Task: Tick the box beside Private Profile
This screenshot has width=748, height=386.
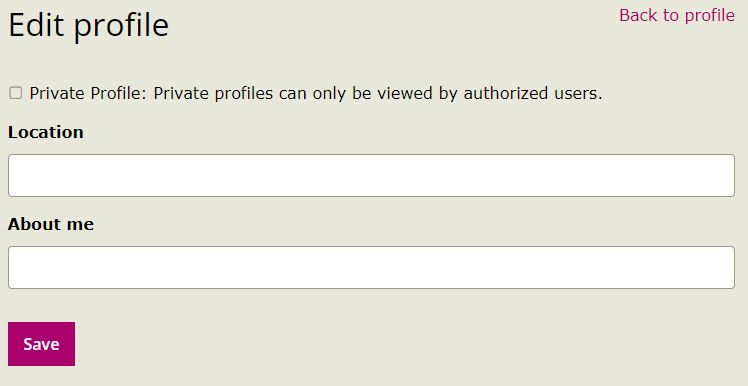Action: tap(16, 93)
